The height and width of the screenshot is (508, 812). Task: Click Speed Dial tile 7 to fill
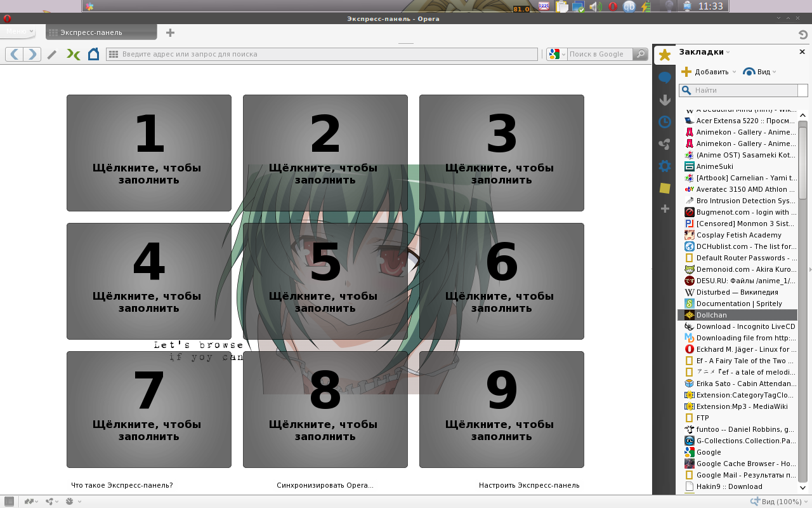click(x=149, y=410)
